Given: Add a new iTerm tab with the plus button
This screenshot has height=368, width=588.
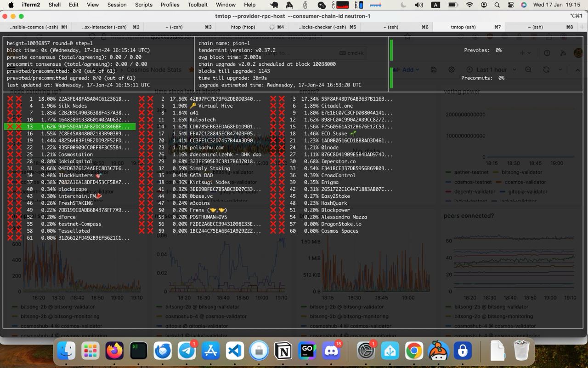Looking at the screenshot, I should (582, 27).
